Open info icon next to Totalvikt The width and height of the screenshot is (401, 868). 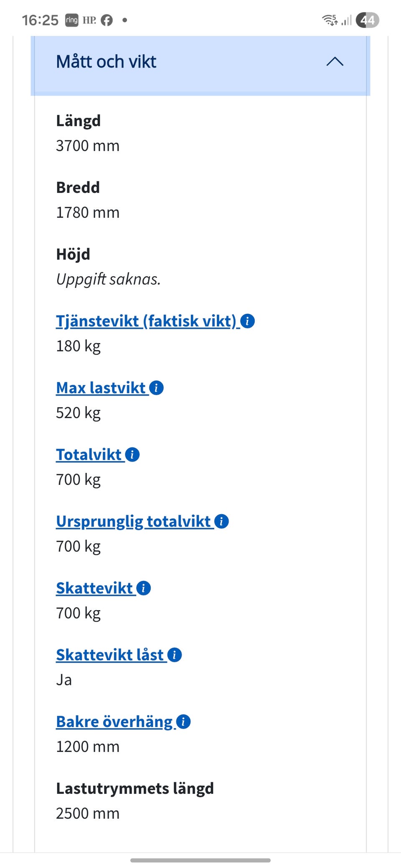(132, 454)
